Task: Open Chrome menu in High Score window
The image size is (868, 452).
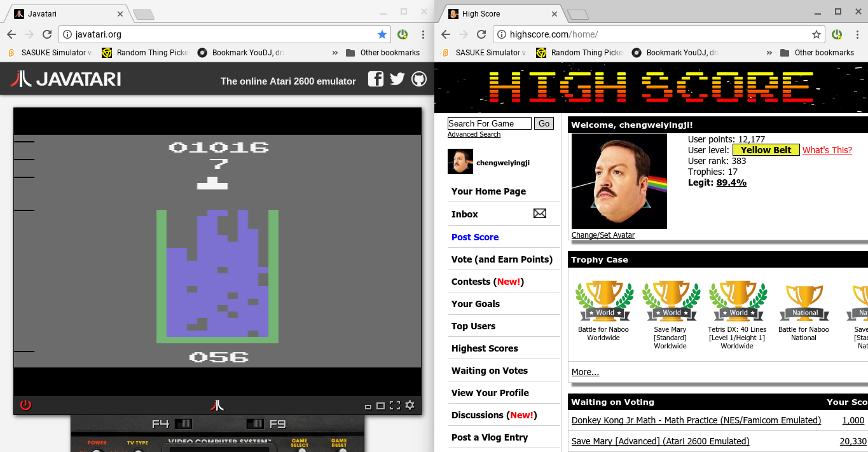Action: pos(857,34)
